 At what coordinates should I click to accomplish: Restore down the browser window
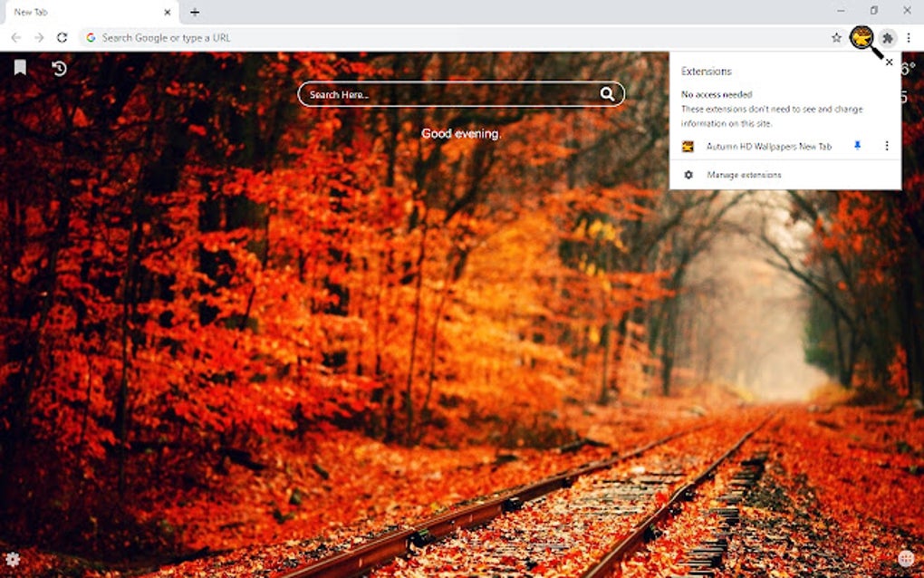[x=874, y=11]
